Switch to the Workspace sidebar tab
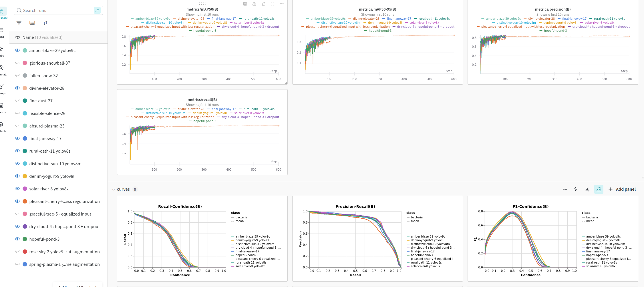This screenshot has height=287, width=644. 2,13
